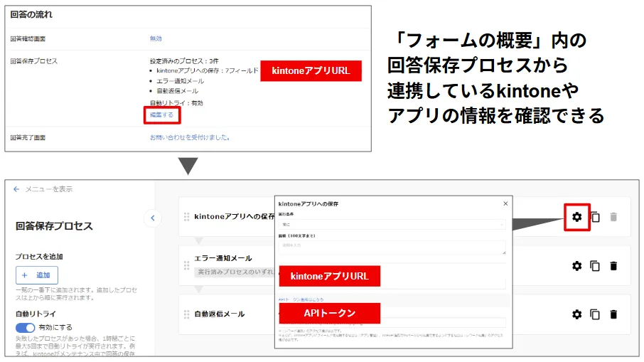Grab drag handle of kintoneアプリへの保存 row
The height and width of the screenshot is (362, 644).
186,216
